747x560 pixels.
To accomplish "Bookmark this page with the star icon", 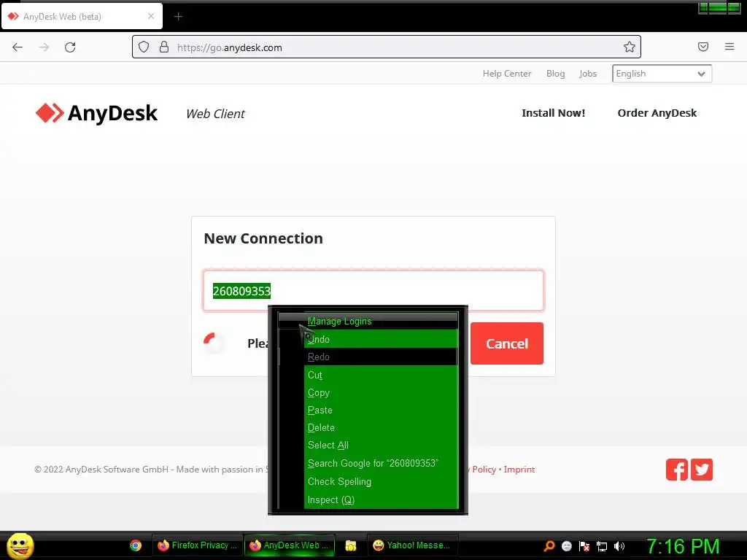I will [x=630, y=47].
